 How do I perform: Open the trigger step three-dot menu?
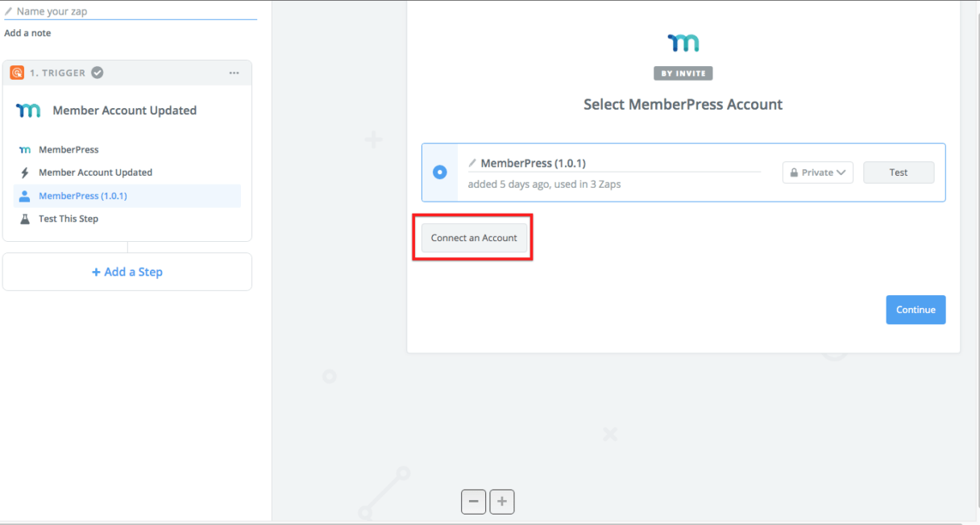[x=234, y=73]
